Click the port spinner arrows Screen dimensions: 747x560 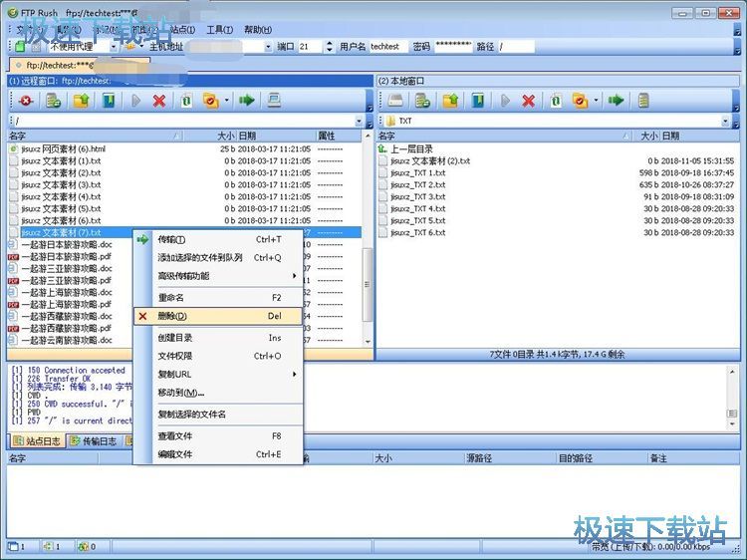click(329, 47)
